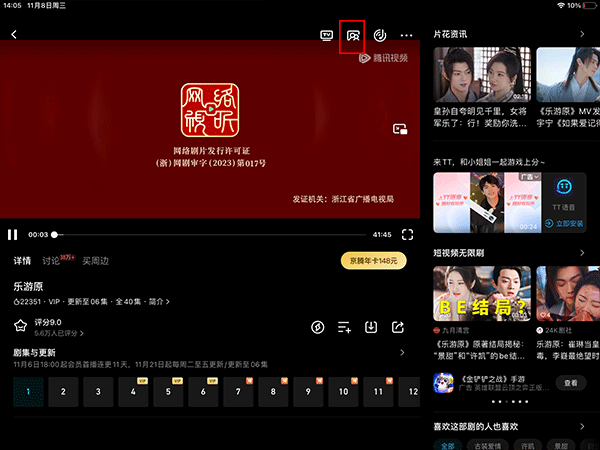Tap the 14:05 clock

(x=12, y=5)
